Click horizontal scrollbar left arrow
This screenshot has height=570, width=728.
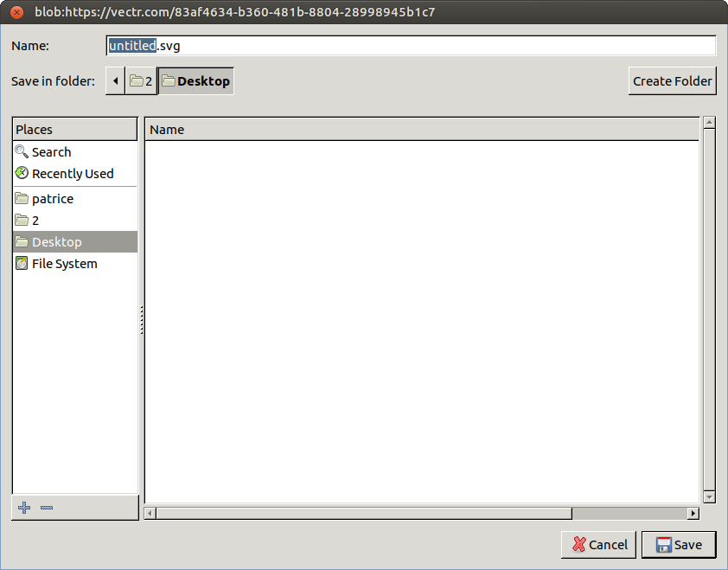[x=150, y=513]
